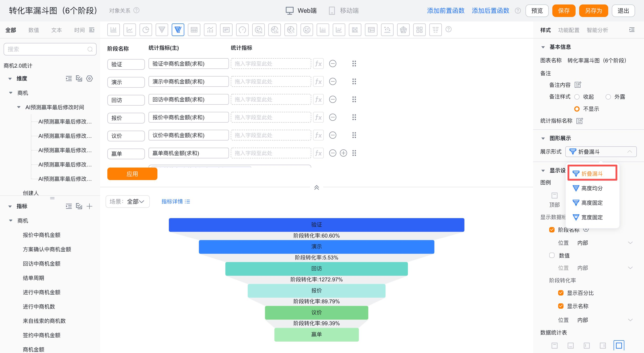This screenshot has height=353, width=644.
Task: Open the 添加前置函数 link
Action: 445,11
